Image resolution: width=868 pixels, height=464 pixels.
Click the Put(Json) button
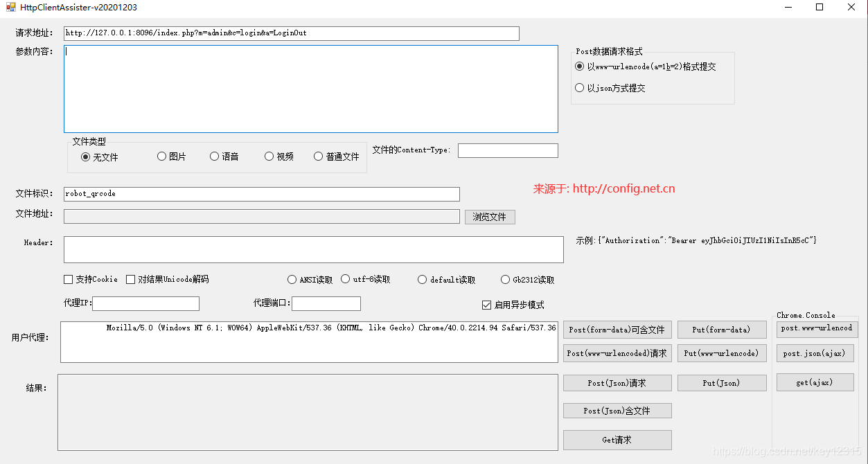coord(722,382)
